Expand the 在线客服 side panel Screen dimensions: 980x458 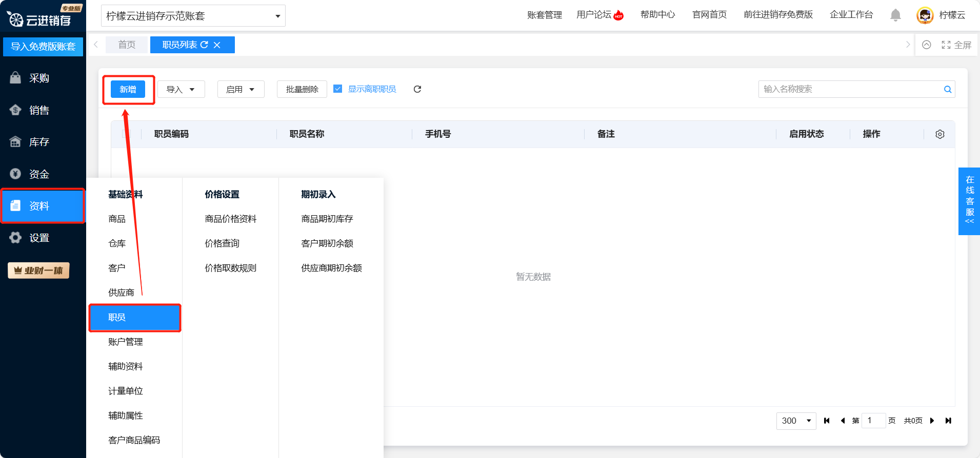pyautogui.click(x=969, y=201)
